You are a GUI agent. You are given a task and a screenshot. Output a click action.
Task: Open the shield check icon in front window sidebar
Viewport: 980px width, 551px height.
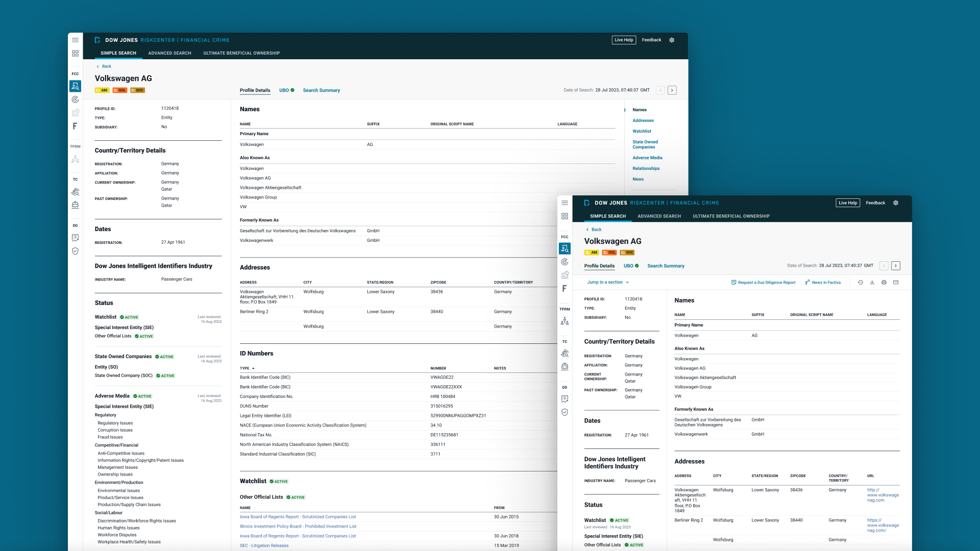tap(565, 412)
